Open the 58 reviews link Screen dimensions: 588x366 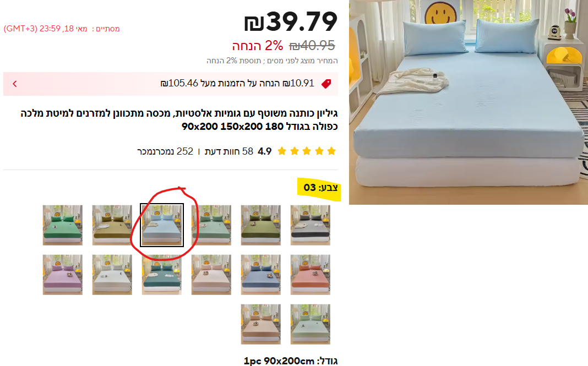click(229, 151)
